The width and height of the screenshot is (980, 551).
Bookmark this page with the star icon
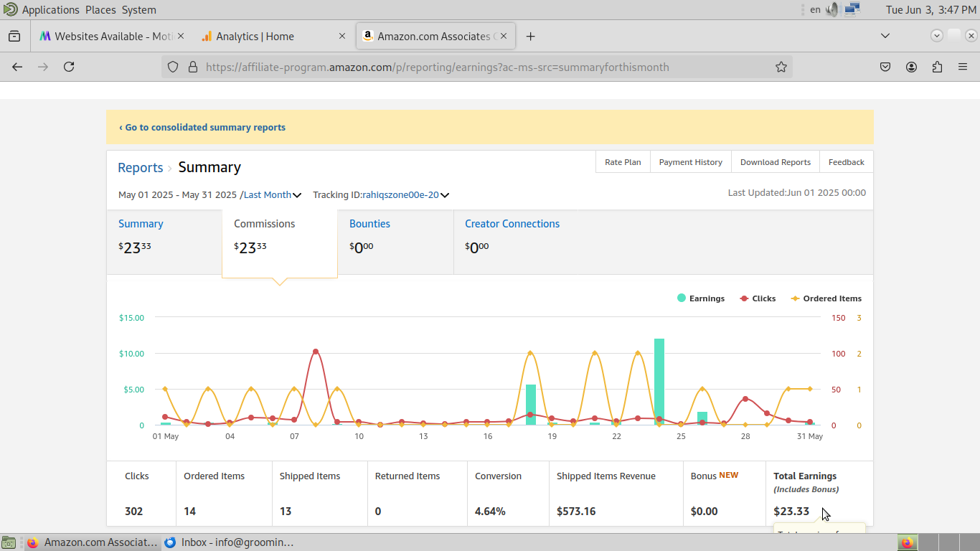781,67
